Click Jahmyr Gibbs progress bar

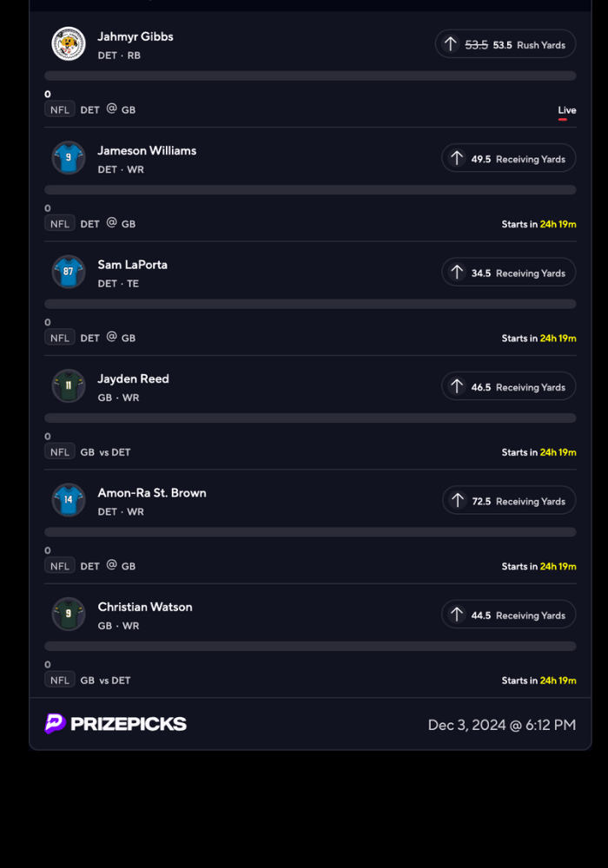pos(310,76)
